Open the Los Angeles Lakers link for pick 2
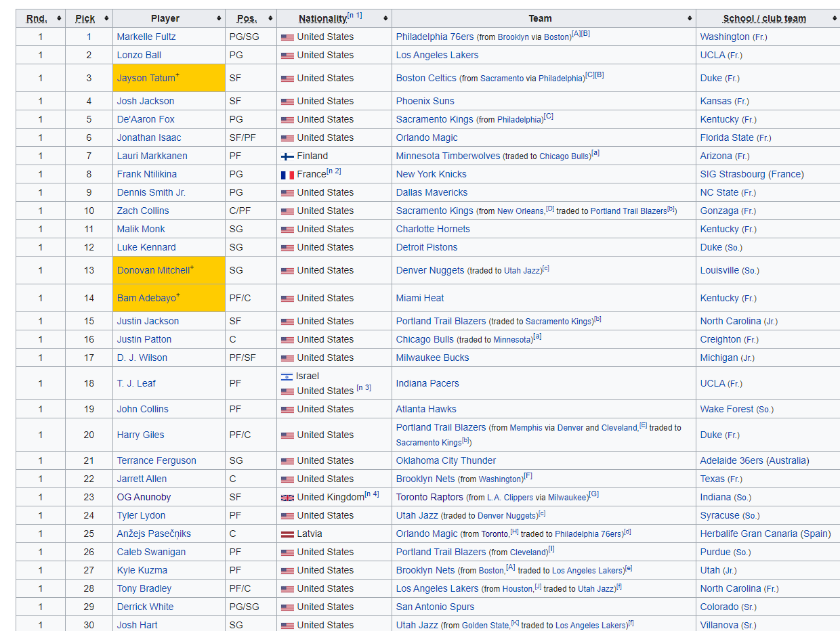 tap(437, 55)
